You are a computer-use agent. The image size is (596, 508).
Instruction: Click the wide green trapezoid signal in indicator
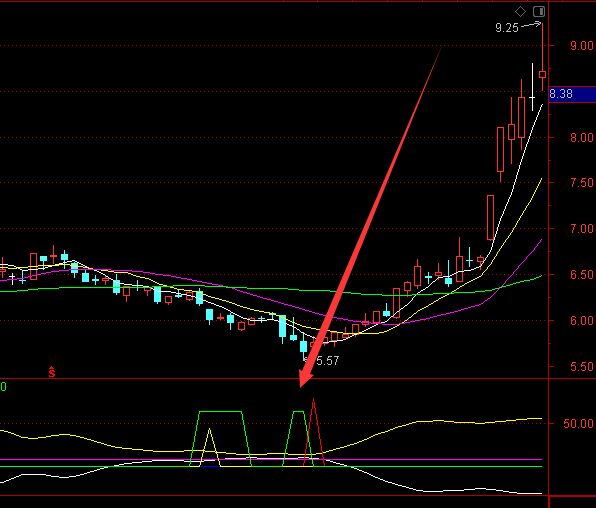pos(220,438)
